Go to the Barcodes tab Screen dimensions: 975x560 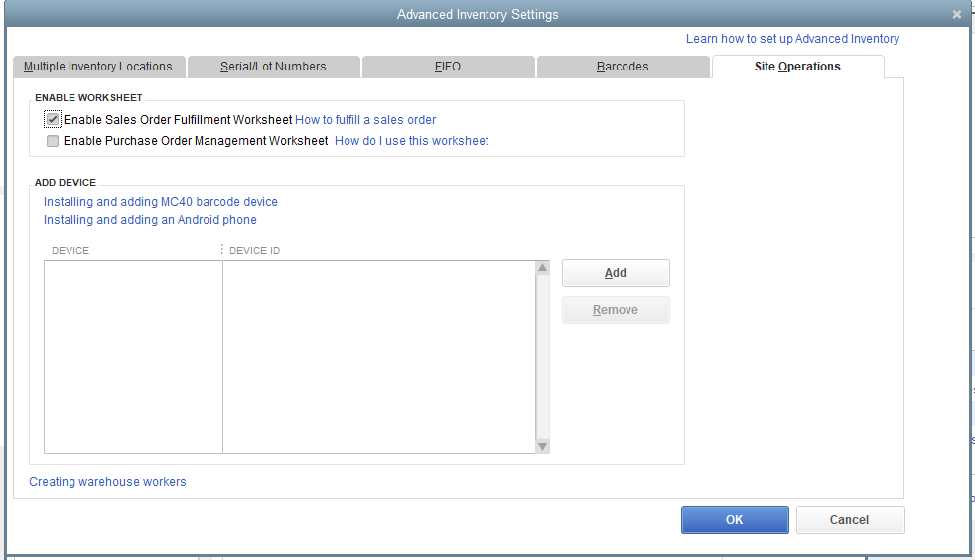coord(623,67)
